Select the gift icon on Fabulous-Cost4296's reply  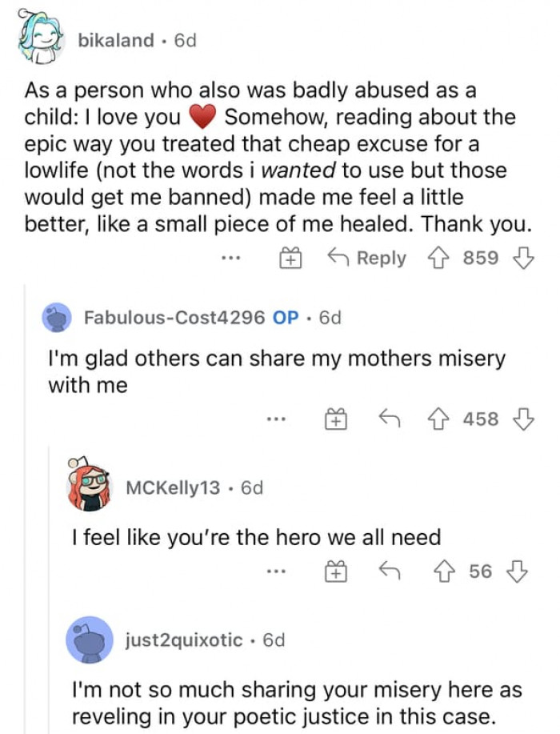[338, 418]
